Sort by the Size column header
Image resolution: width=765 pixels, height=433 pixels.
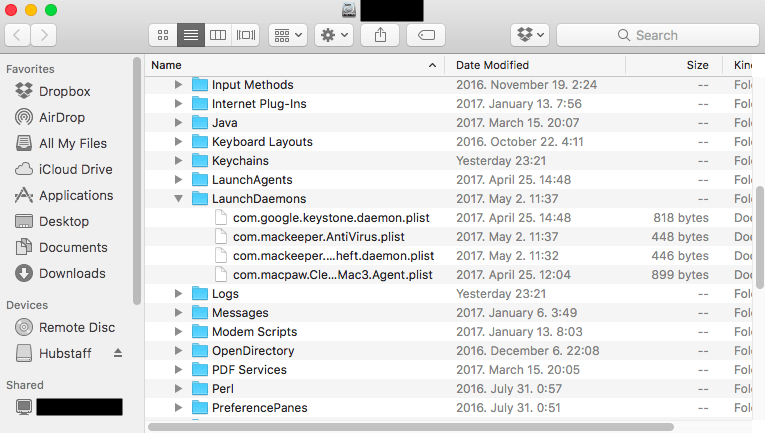tap(674, 65)
